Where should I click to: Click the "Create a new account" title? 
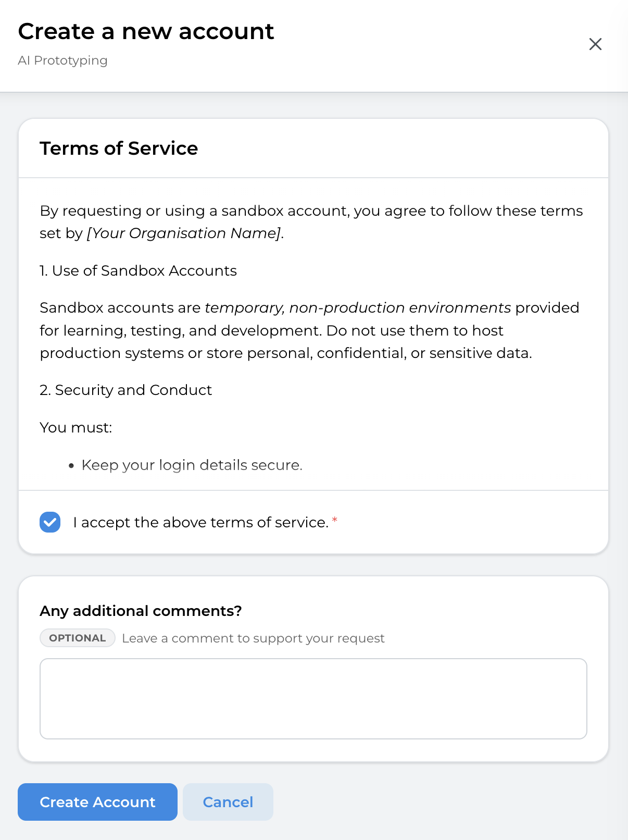(x=146, y=32)
